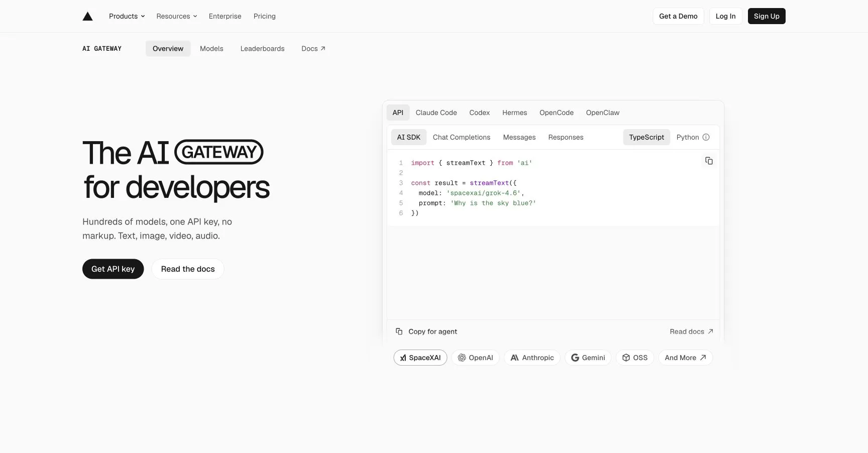Click the Sign Up button
The image size is (868, 453).
(x=767, y=16)
